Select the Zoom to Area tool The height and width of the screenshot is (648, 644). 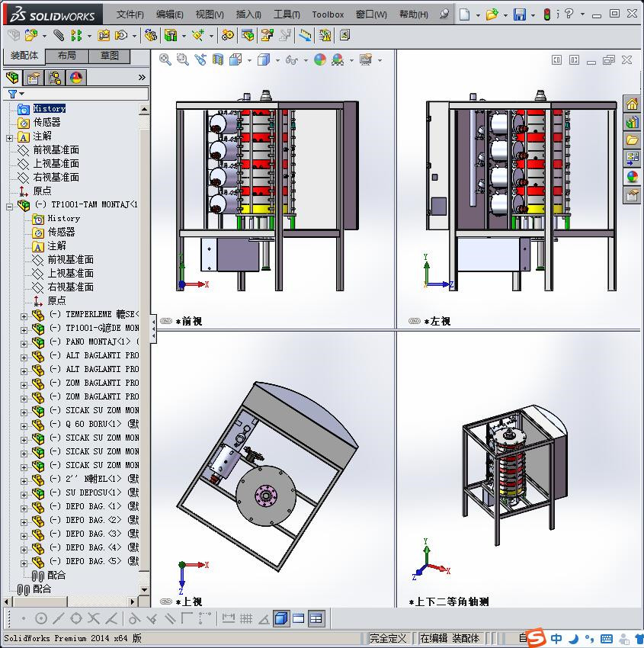183,60
